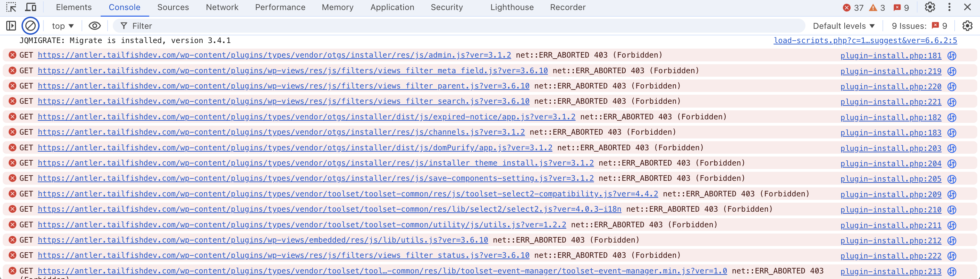Viewport: 980px width, 279px height.
Task: Open the admin.js?ver=3.1.2 URL link
Action: pyautogui.click(x=274, y=55)
